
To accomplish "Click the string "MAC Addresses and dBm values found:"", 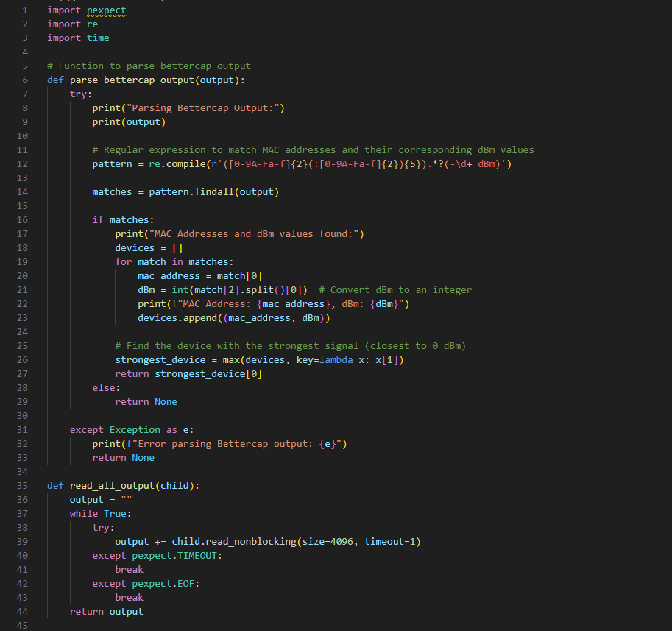I will click(x=254, y=234).
